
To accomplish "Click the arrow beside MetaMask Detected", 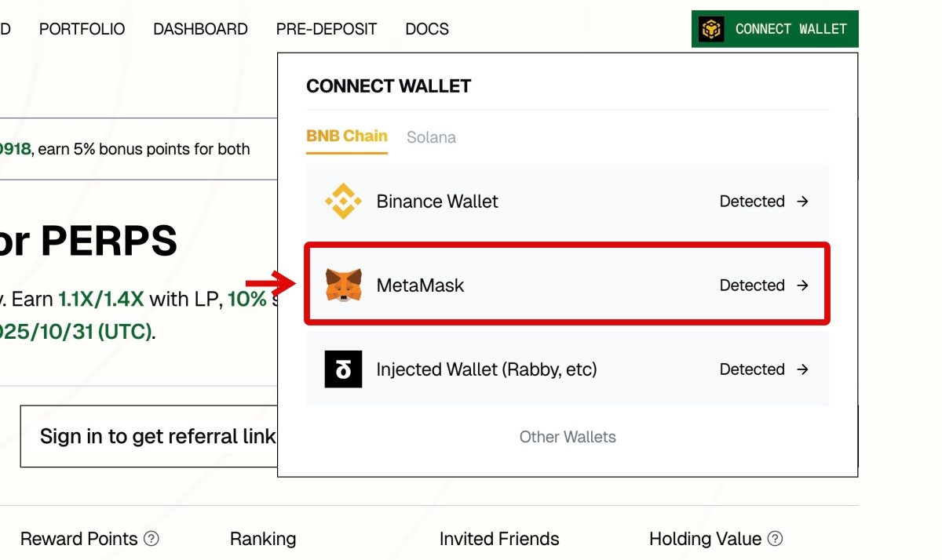I will (x=802, y=285).
